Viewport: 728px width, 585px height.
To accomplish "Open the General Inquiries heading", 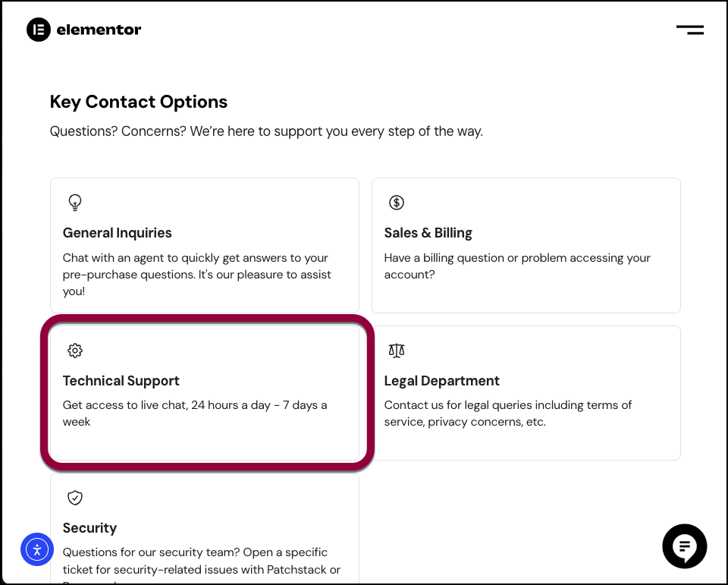I will tap(117, 233).
